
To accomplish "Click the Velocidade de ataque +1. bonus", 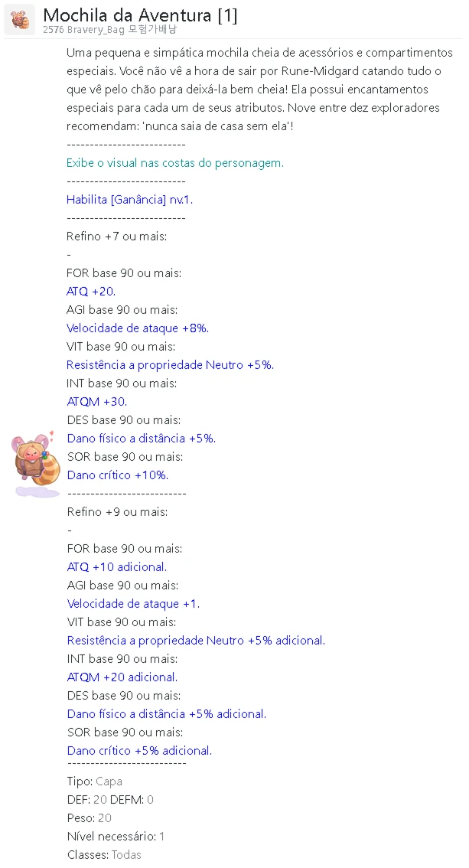I will tap(133, 603).
